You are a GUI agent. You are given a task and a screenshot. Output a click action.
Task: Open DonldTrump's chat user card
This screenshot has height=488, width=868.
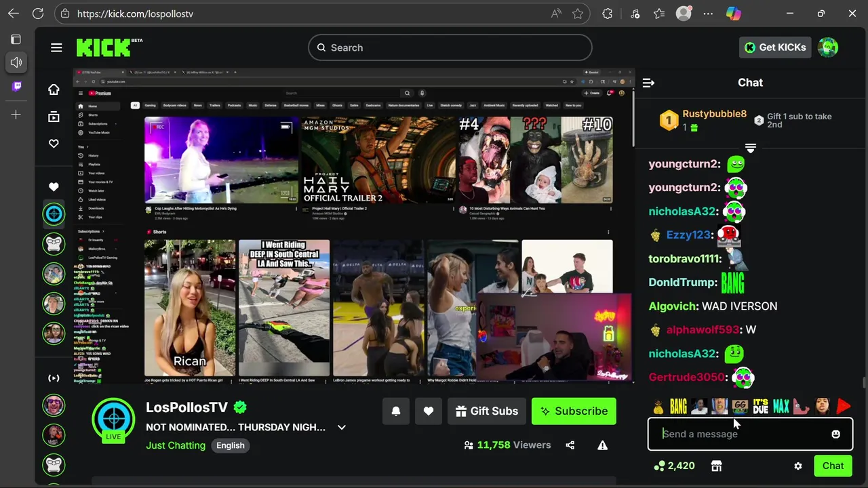point(682,283)
